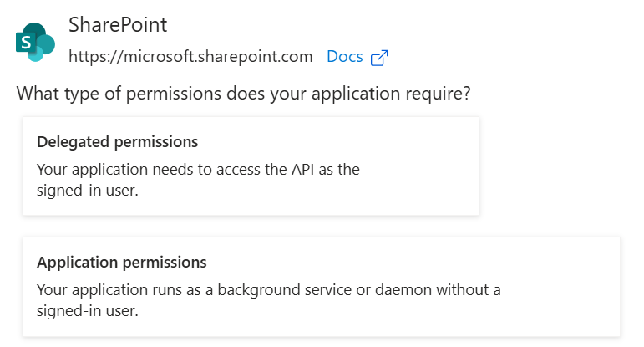644x347 pixels.
Task: Click the external link icon beside Docs
Action: coord(379,58)
